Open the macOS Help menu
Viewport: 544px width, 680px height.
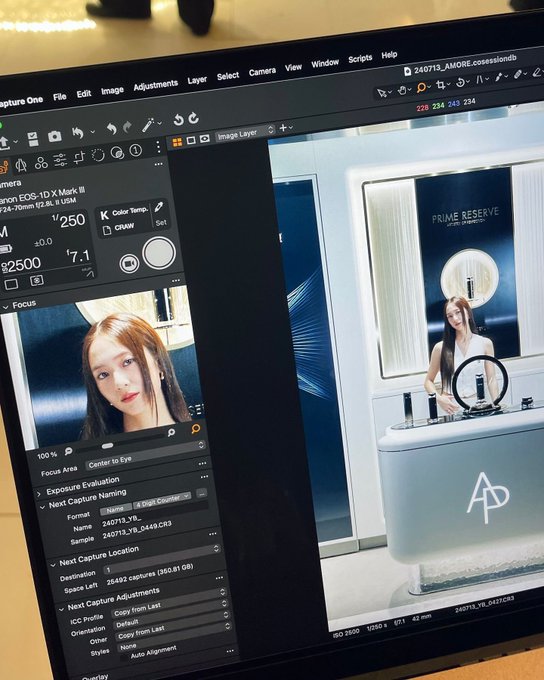coord(389,55)
